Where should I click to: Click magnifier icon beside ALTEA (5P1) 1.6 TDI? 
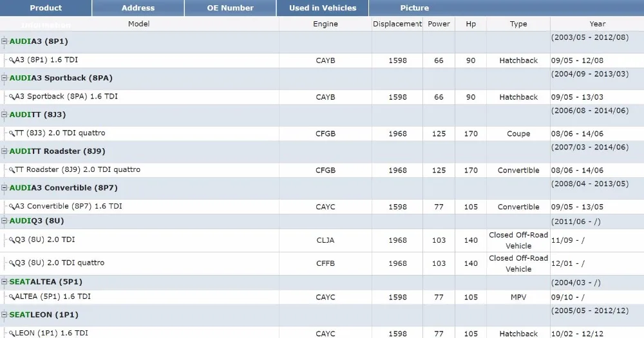click(12, 297)
